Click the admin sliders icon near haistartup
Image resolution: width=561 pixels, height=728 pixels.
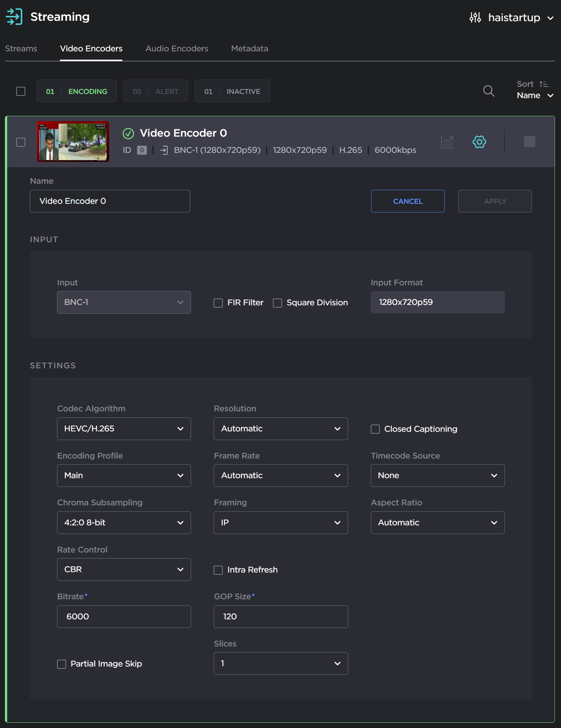(475, 18)
